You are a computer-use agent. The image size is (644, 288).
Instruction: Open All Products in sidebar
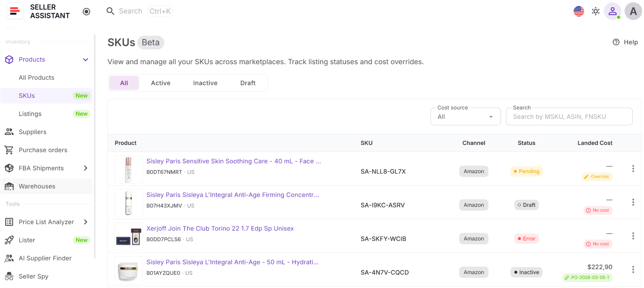click(47, 78)
